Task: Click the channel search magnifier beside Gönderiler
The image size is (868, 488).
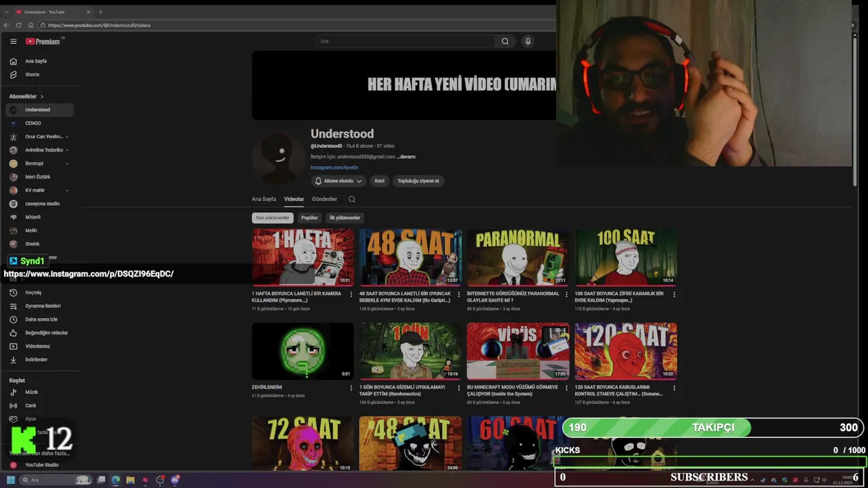Action: tap(351, 199)
